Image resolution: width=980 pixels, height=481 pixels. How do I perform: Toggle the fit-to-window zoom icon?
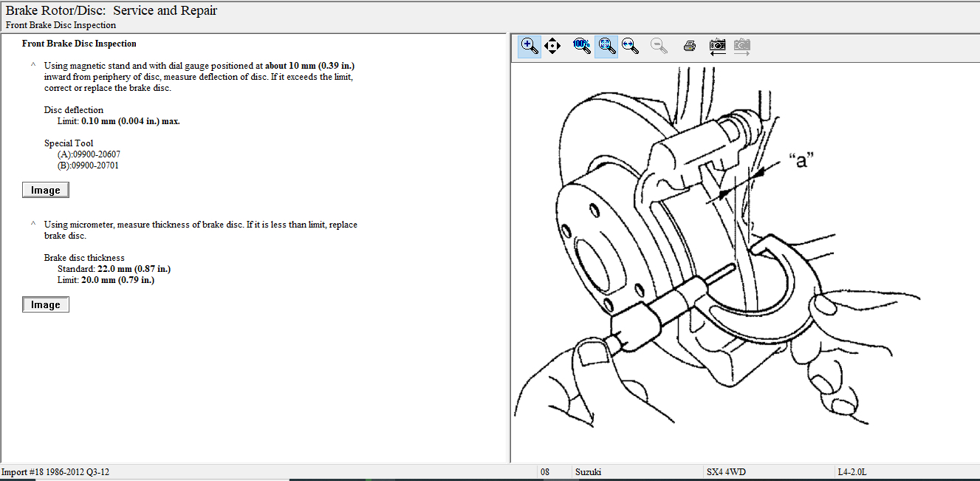tap(606, 46)
